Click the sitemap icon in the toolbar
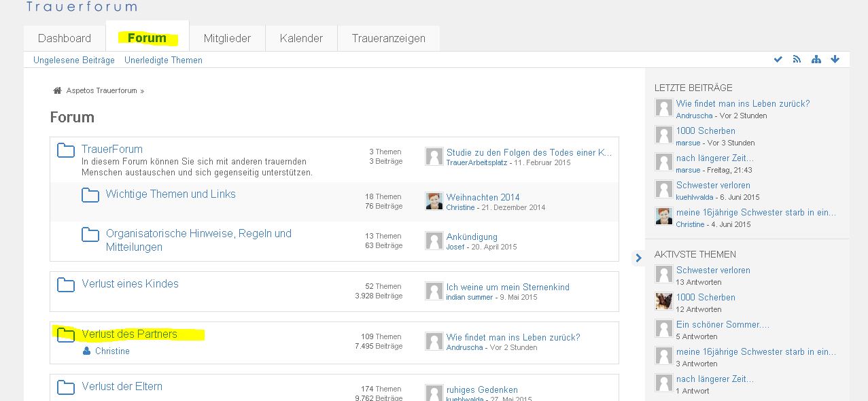 click(816, 60)
